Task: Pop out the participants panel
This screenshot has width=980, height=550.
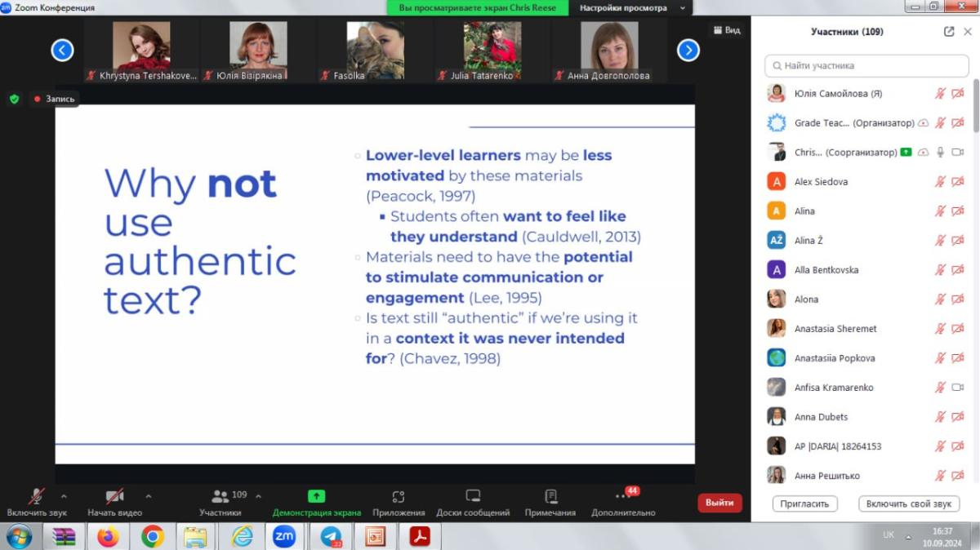Action: 948,32
